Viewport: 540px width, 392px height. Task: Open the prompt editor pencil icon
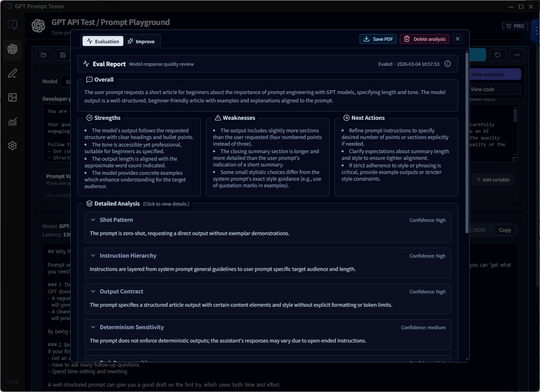[x=12, y=73]
